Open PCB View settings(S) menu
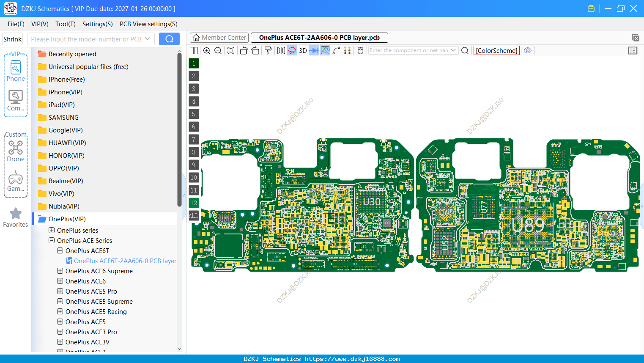 (148, 24)
